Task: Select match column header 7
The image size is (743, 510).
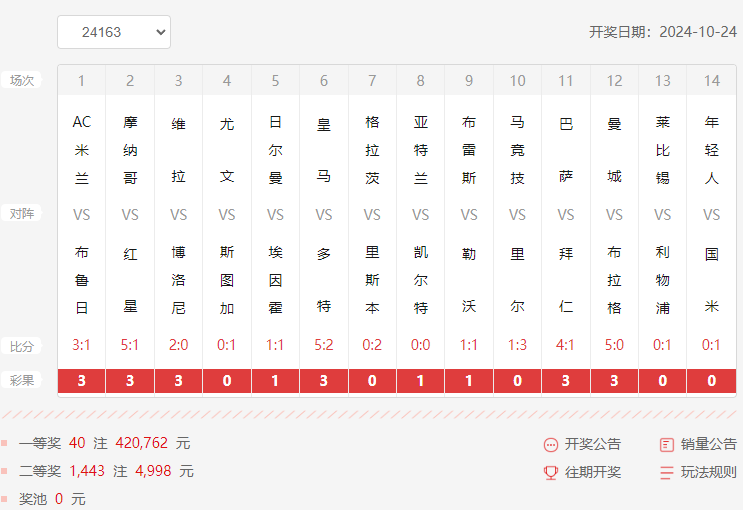Action: [x=372, y=81]
